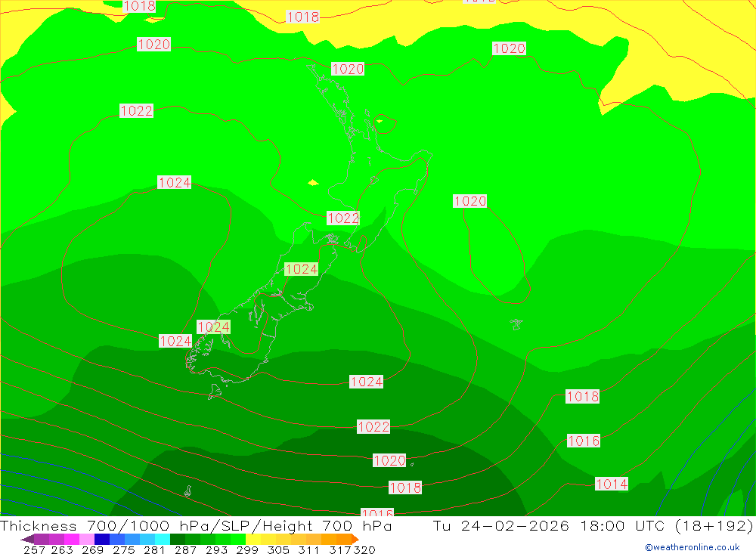Click the 263 legend value

click(62, 549)
